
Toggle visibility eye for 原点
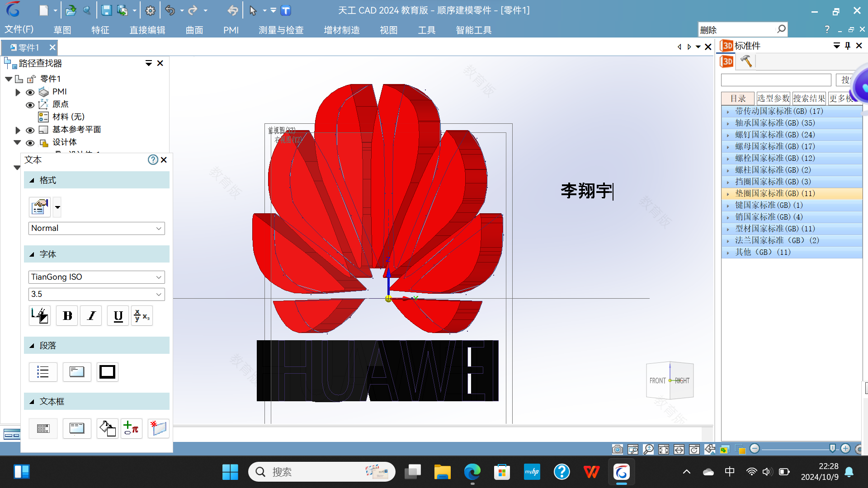click(x=30, y=105)
